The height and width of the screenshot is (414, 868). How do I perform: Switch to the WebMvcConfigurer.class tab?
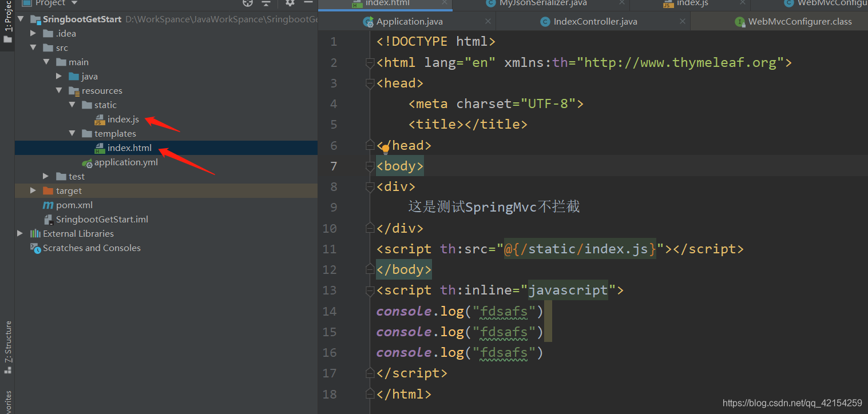779,22
